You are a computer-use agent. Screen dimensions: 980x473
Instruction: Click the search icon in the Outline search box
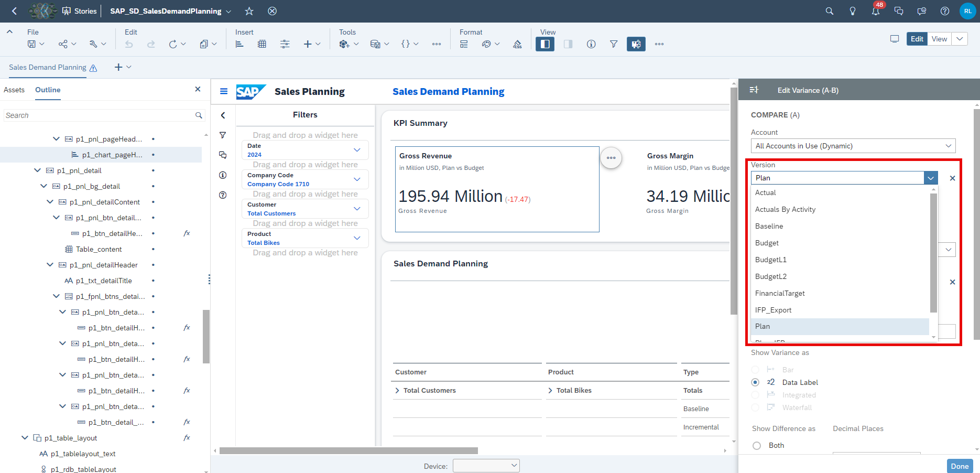pos(199,115)
